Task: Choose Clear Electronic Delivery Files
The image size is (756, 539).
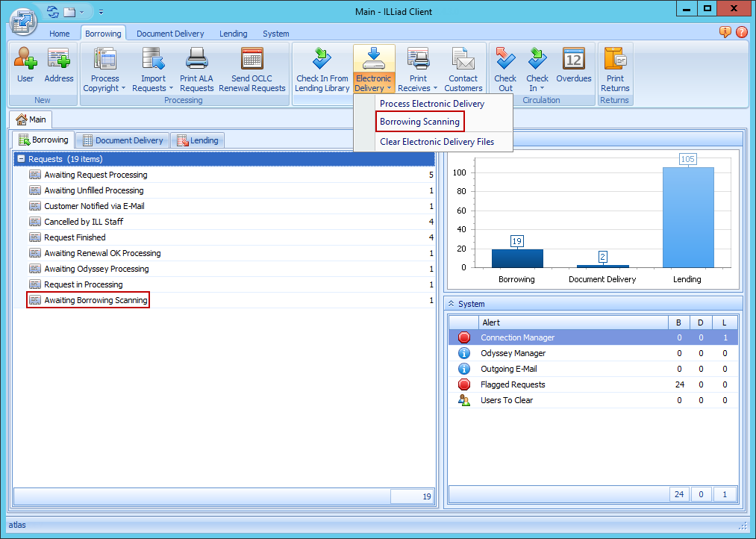Action: point(437,142)
